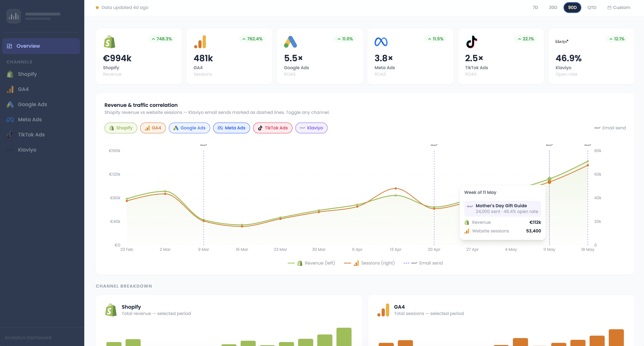The image size is (644, 346).
Task: Click the GA4 icon beside Website sessions
Action: [467, 231]
